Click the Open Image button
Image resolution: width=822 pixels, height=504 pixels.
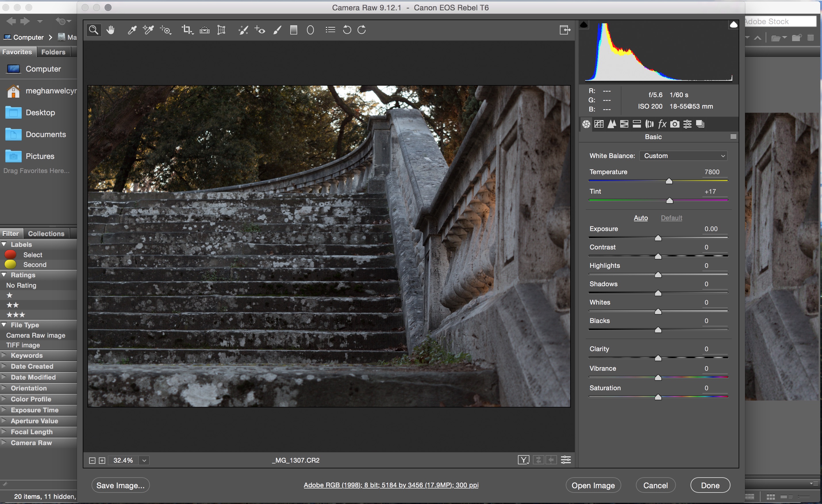click(593, 485)
